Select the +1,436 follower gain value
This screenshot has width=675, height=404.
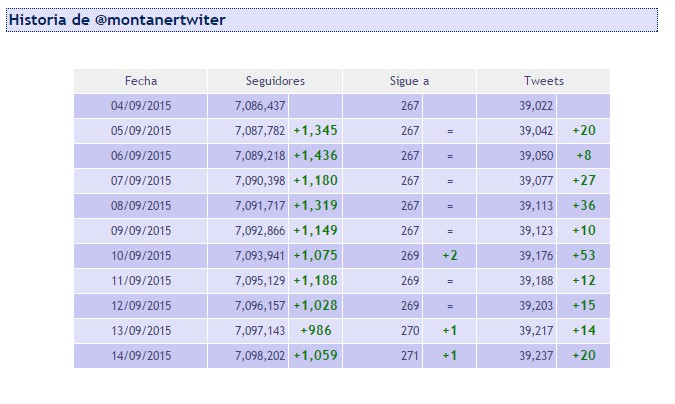click(x=315, y=156)
